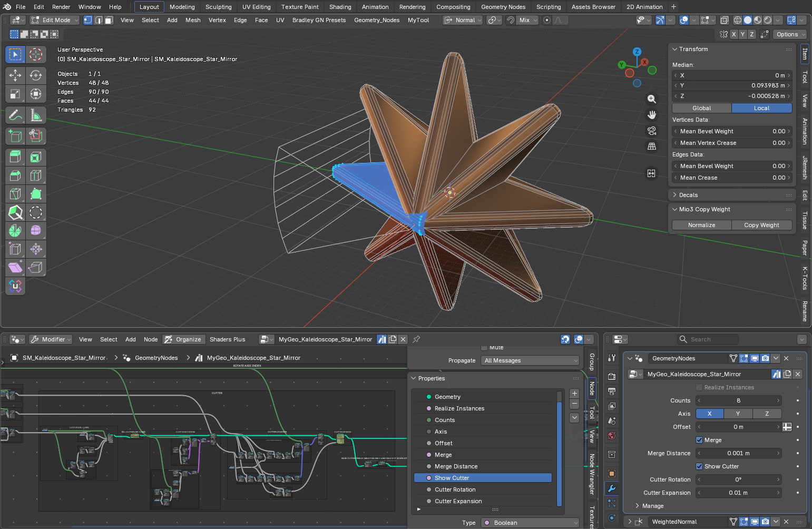812x529 pixels.
Task: Open the Mesh menu
Action: coord(193,20)
